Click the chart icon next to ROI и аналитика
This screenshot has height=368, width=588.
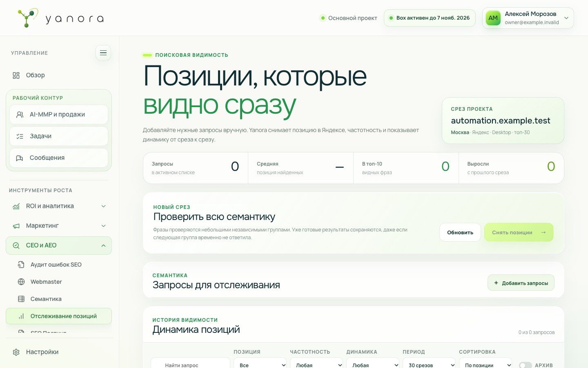pyautogui.click(x=16, y=206)
